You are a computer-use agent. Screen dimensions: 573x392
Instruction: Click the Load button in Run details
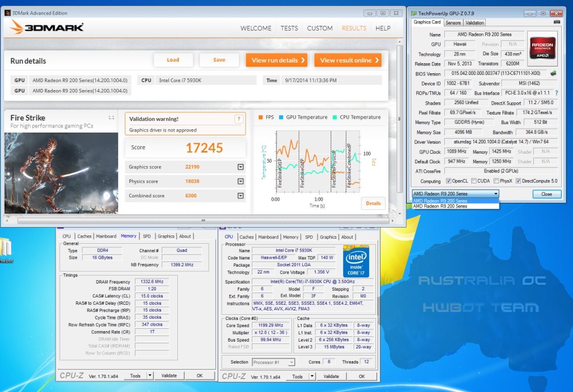tap(173, 60)
